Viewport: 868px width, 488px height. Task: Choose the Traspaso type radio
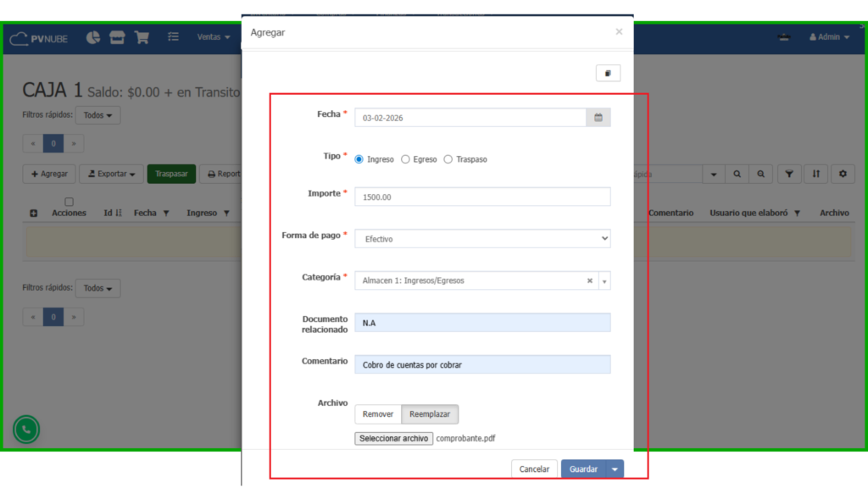pyautogui.click(x=448, y=159)
